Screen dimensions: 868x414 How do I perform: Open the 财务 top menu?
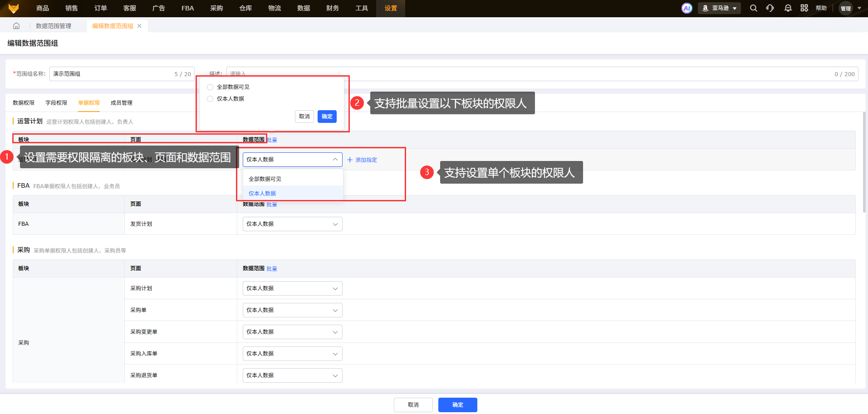coord(332,8)
